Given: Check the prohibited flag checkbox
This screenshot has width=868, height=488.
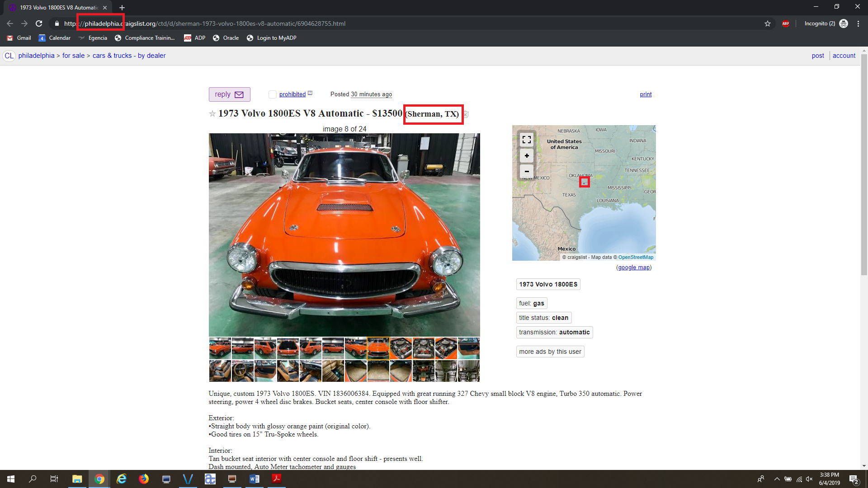Looking at the screenshot, I should (x=273, y=94).
